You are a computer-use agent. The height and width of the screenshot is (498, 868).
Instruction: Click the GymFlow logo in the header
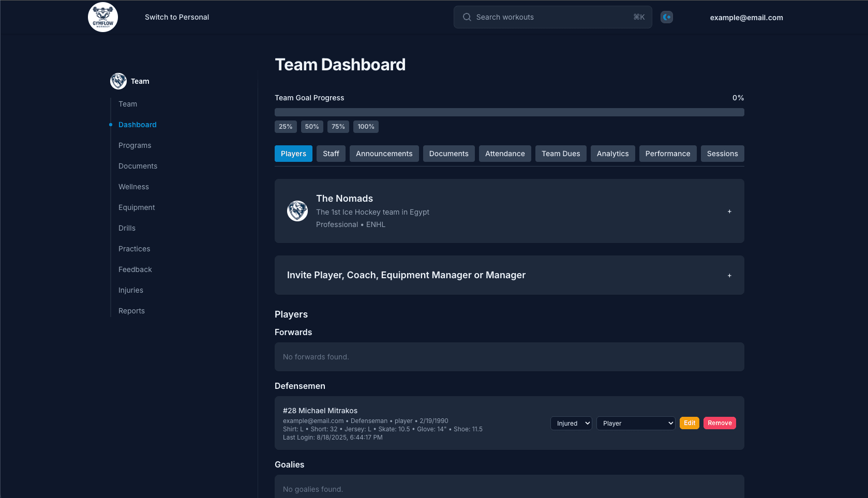pyautogui.click(x=103, y=17)
